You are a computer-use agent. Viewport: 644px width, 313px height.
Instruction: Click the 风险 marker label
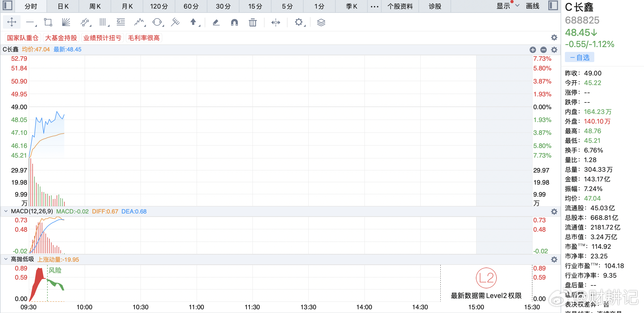55,270
